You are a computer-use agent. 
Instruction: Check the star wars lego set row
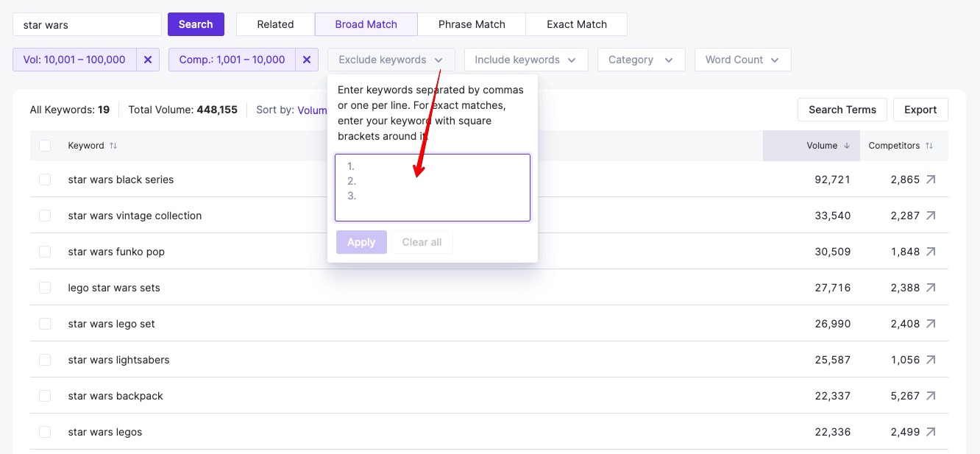tap(45, 324)
